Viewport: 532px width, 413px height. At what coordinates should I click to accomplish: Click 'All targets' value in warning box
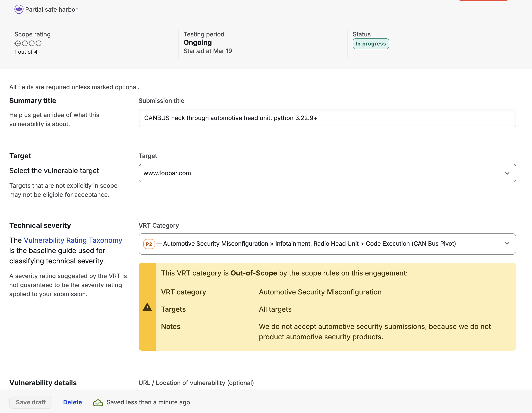pos(275,309)
